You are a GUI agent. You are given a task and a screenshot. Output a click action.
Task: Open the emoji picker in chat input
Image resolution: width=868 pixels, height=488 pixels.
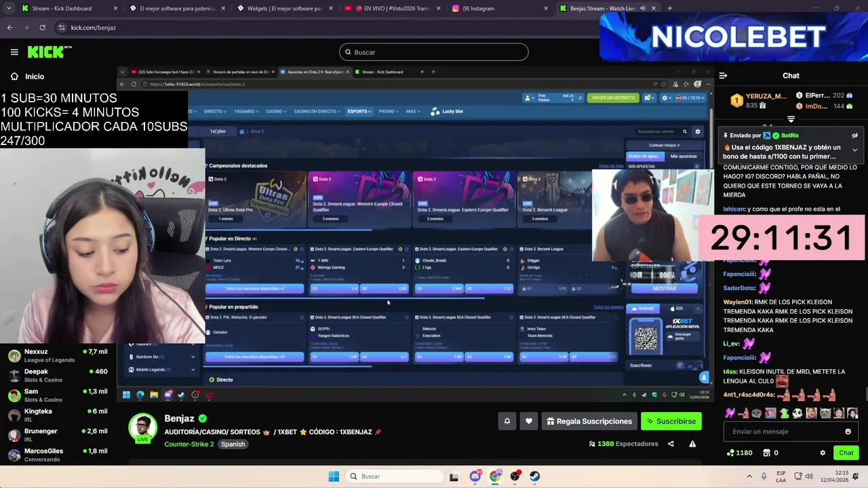point(848,432)
